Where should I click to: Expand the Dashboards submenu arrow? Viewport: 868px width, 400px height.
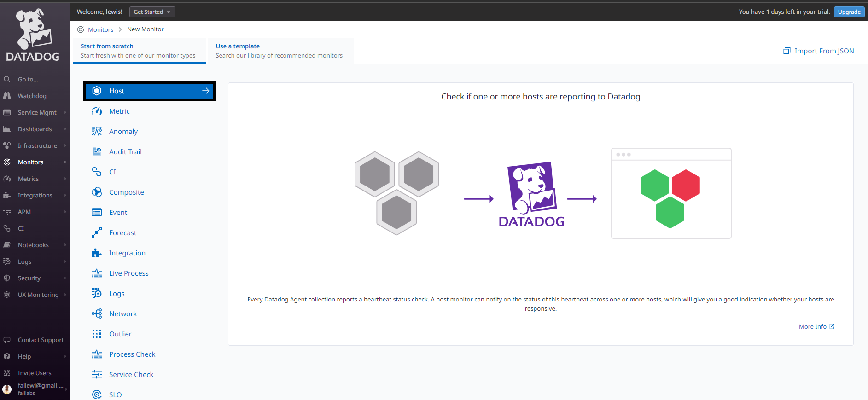click(x=65, y=129)
